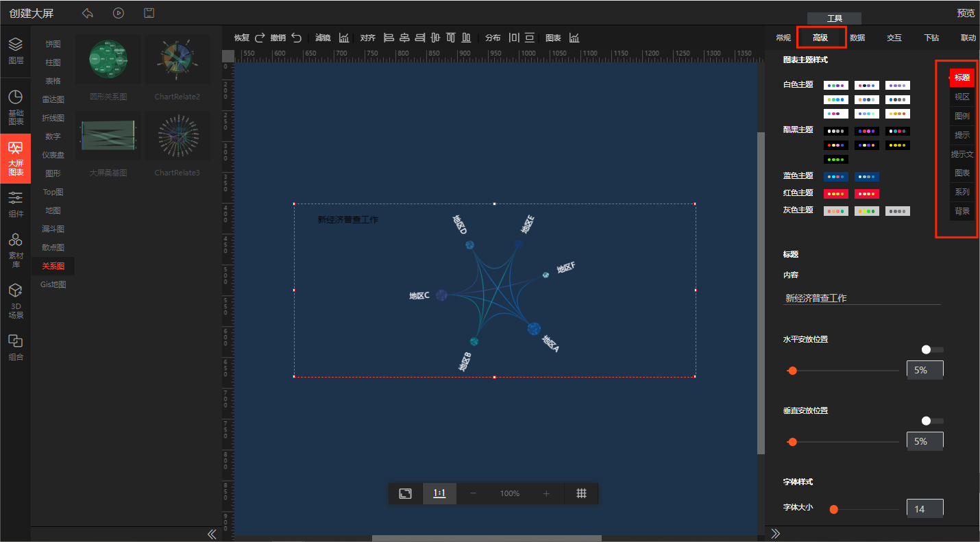Click the align top icon

[x=451, y=38]
